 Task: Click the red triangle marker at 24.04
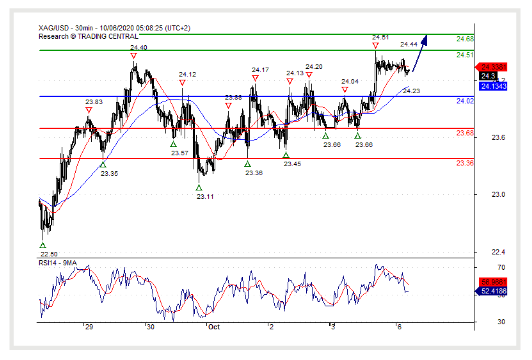345,90
